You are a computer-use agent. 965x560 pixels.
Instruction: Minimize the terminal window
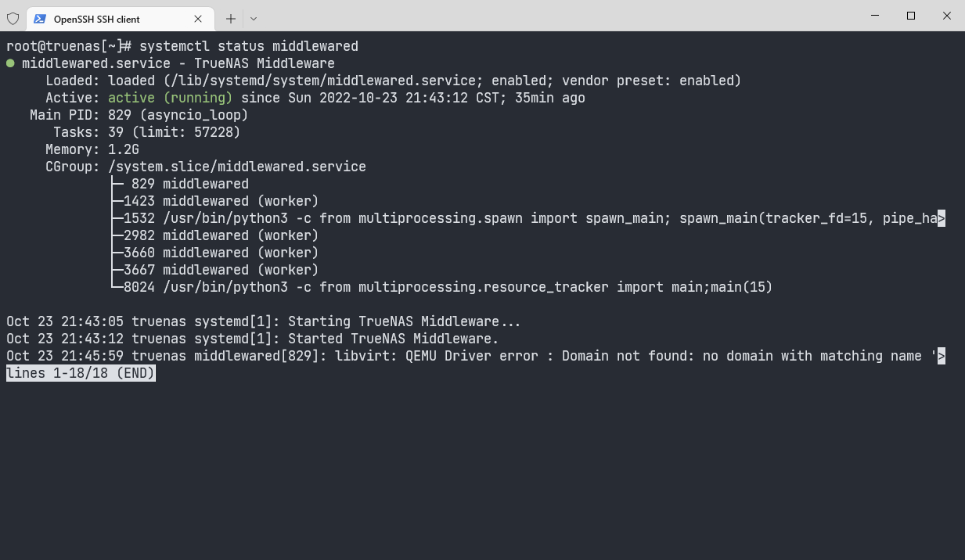click(874, 16)
